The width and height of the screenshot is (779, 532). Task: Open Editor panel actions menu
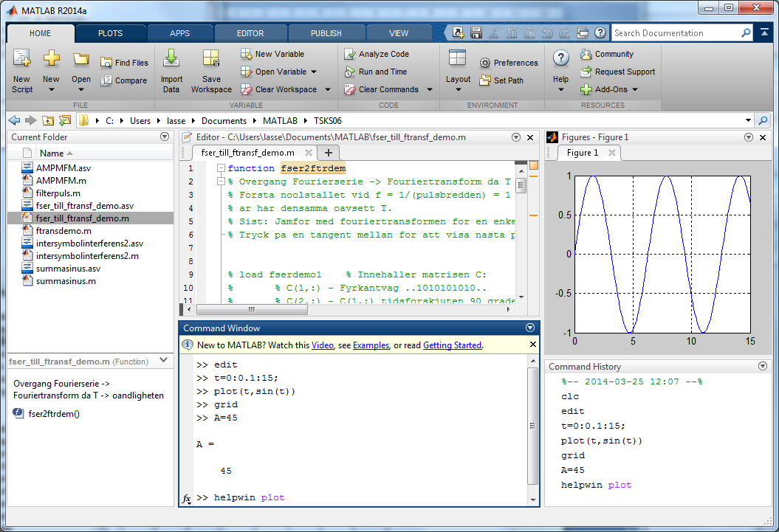pyautogui.click(x=516, y=137)
